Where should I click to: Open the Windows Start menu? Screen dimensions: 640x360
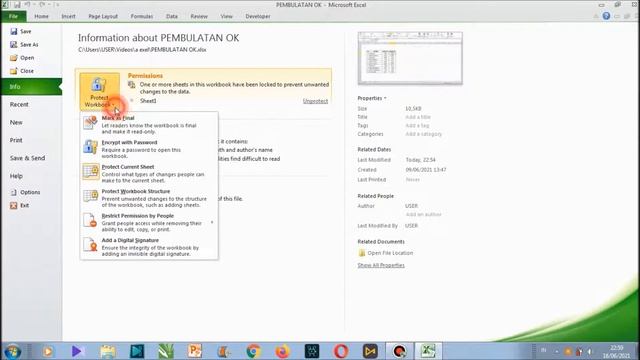tap(12, 351)
